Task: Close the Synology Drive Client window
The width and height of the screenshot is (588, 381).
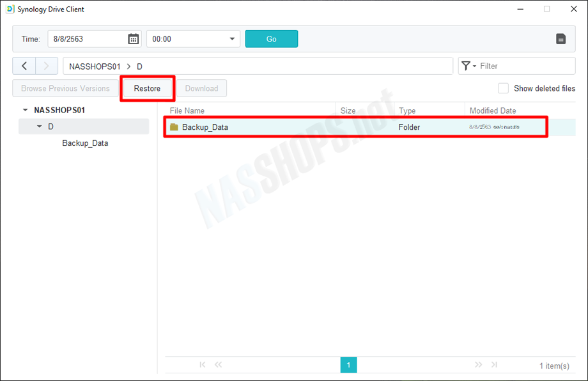Action: [x=574, y=9]
